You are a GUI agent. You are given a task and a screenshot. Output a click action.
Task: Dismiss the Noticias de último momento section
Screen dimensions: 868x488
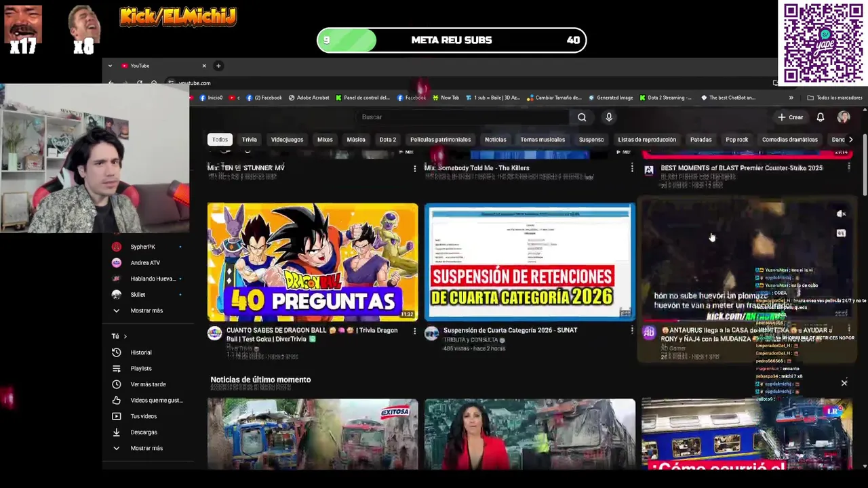point(844,384)
